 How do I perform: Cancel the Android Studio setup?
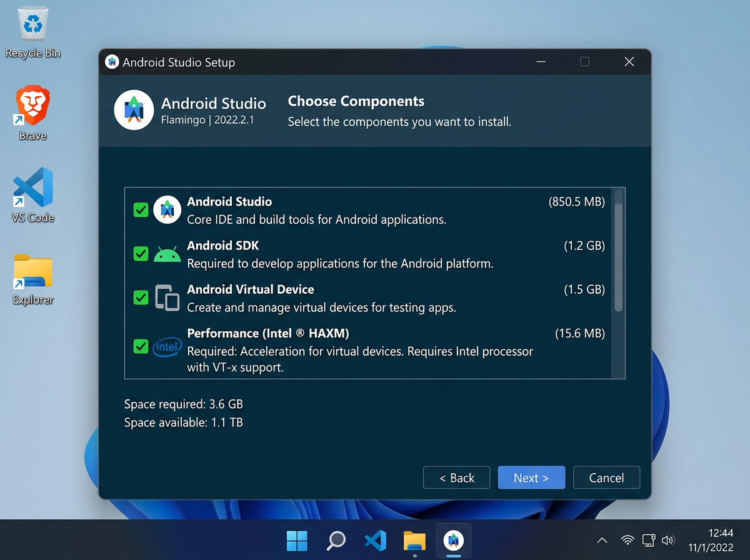point(606,477)
